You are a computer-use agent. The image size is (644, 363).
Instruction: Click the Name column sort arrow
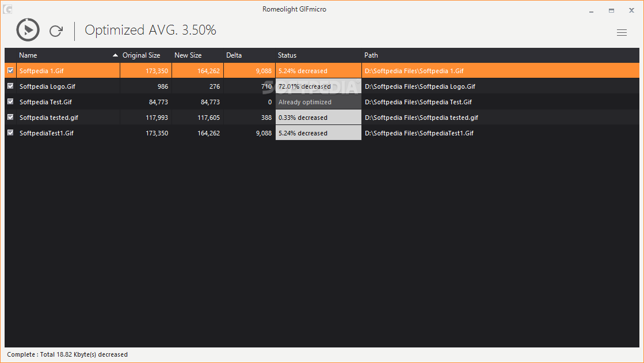[x=116, y=55]
